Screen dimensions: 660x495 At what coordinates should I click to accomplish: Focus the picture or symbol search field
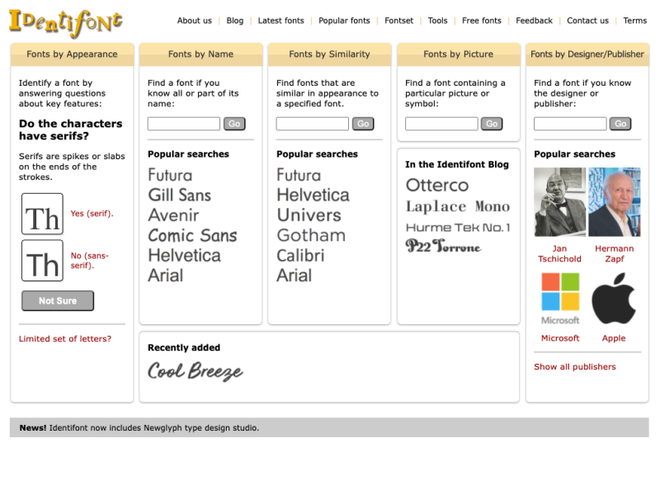[x=442, y=124]
